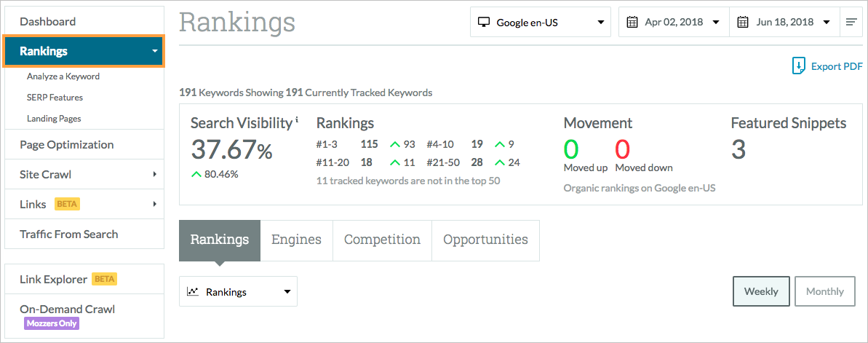Click the #21-50 ranking count 28
The height and width of the screenshot is (343, 868).
point(477,162)
